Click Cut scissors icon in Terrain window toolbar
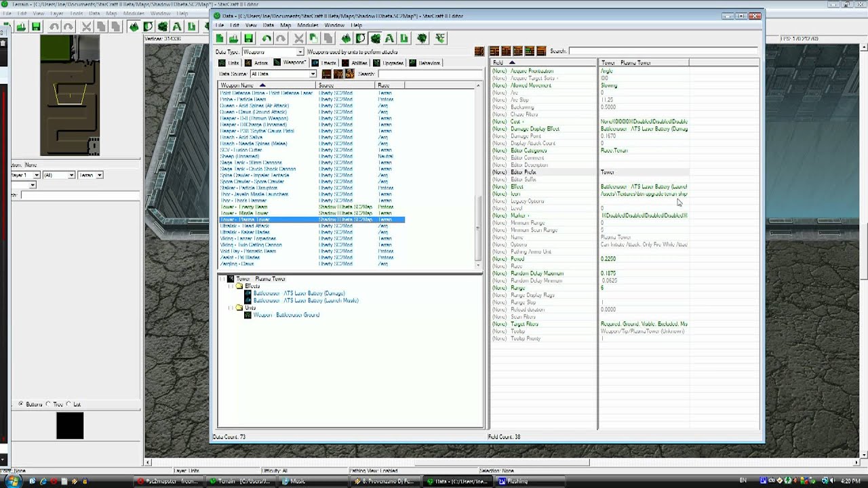The width and height of the screenshot is (868, 488). [x=86, y=27]
